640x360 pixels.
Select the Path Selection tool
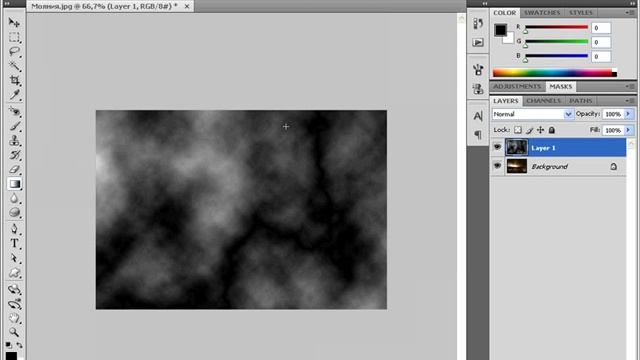(x=14, y=258)
